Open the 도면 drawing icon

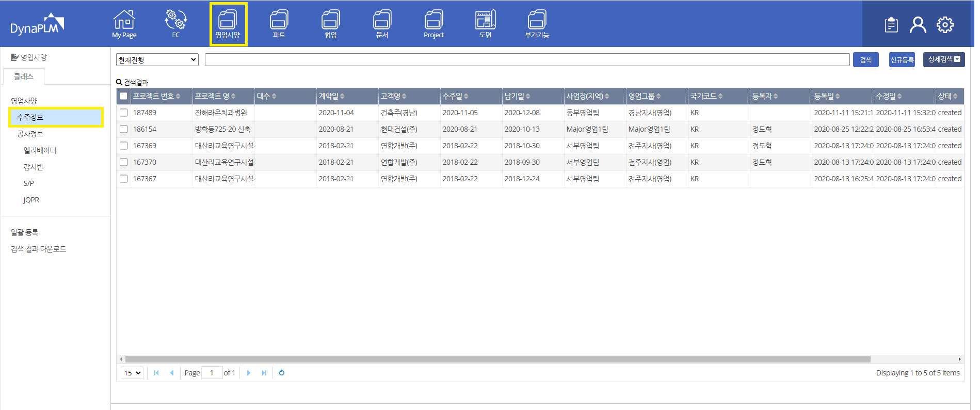(486, 24)
